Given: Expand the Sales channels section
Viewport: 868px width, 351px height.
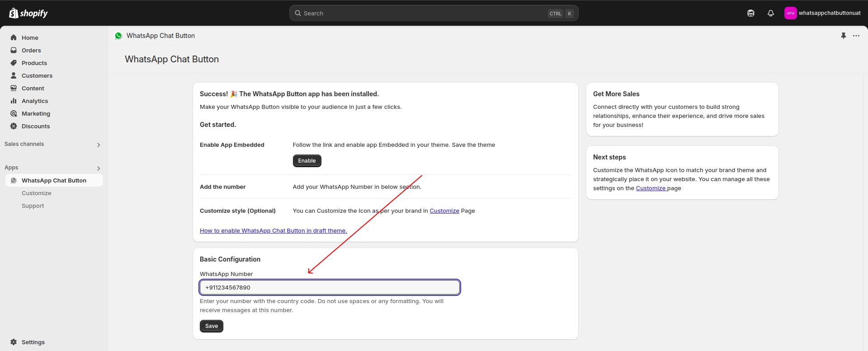Looking at the screenshot, I should pyautogui.click(x=99, y=145).
